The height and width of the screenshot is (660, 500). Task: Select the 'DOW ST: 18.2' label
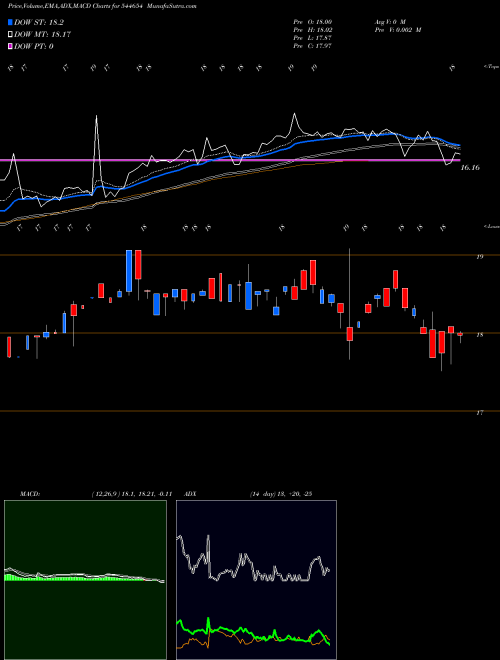tap(39, 23)
